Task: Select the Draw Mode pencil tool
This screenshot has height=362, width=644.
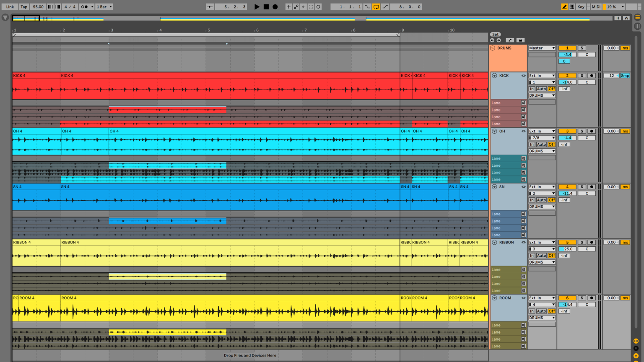Action: click(x=564, y=7)
